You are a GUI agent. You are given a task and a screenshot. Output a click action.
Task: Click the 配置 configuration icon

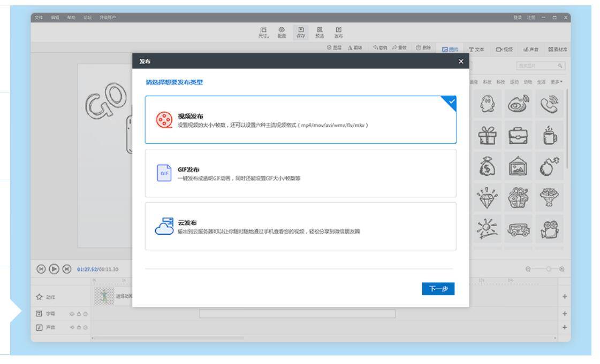click(x=282, y=32)
